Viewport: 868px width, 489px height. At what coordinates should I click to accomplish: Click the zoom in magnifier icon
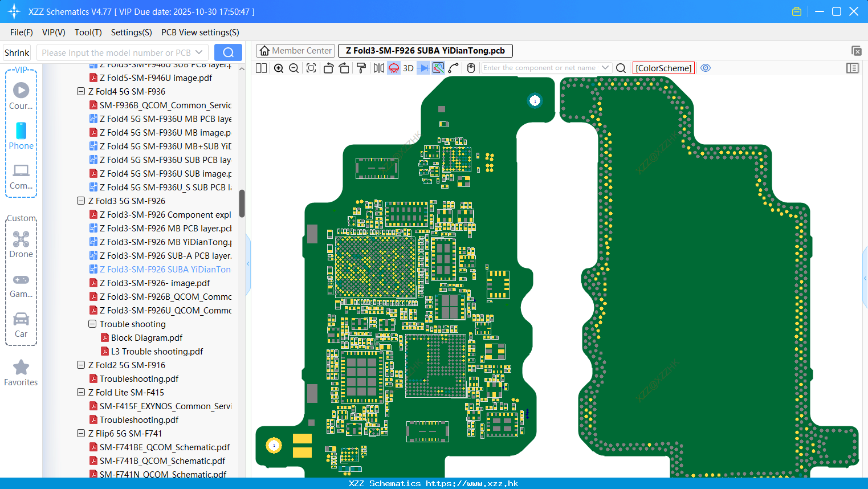pyautogui.click(x=279, y=68)
